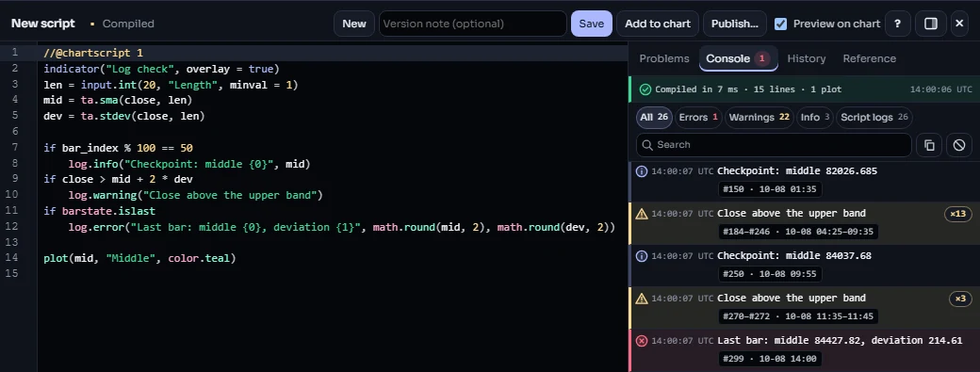Click the 14:00:06 UTC compile timestamp

point(940,89)
